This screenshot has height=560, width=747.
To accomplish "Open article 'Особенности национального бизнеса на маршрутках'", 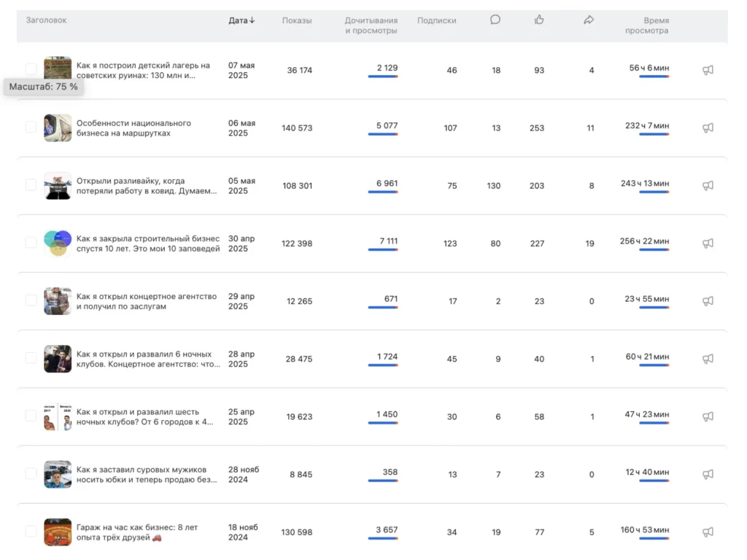I will [x=133, y=128].
